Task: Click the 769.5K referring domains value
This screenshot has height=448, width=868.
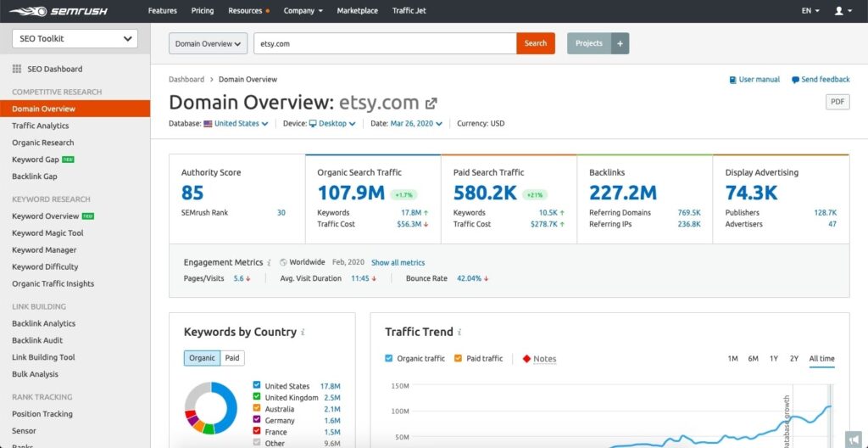Action: [x=689, y=212]
